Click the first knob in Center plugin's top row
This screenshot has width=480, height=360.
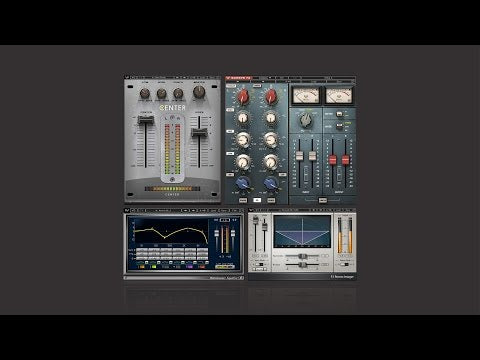click(x=145, y=93)
